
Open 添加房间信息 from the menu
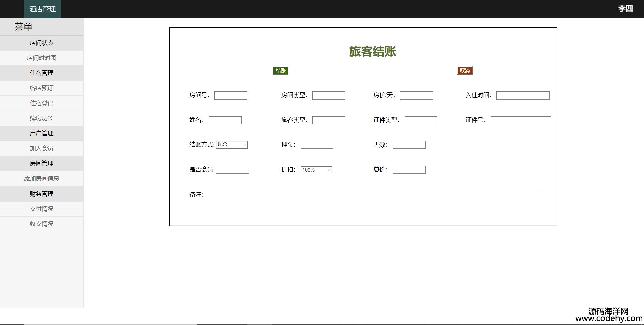pyautogui.click(x=41, y=179)
